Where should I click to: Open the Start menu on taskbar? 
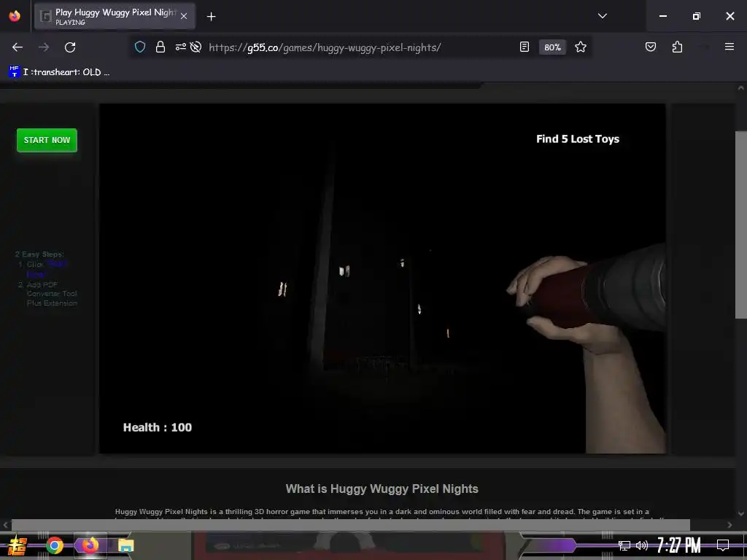click(17, 545)
